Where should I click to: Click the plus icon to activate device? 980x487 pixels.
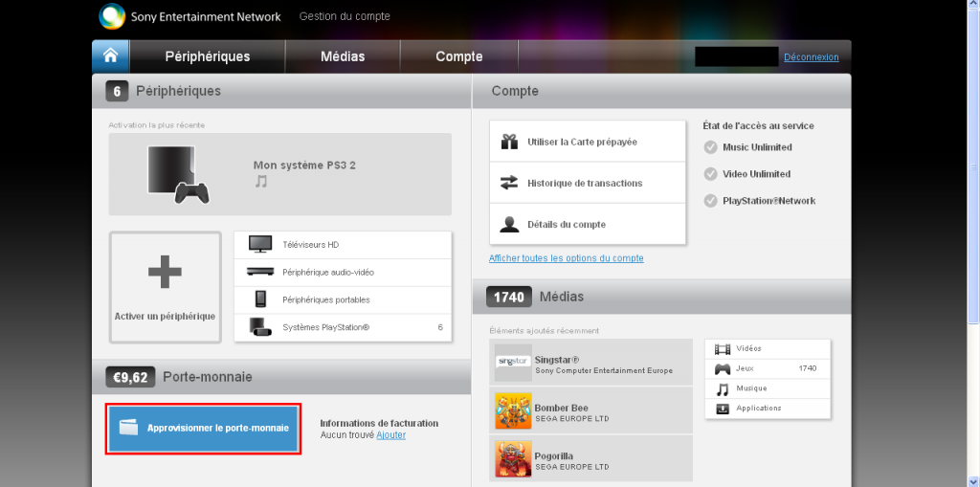[165, 272]
